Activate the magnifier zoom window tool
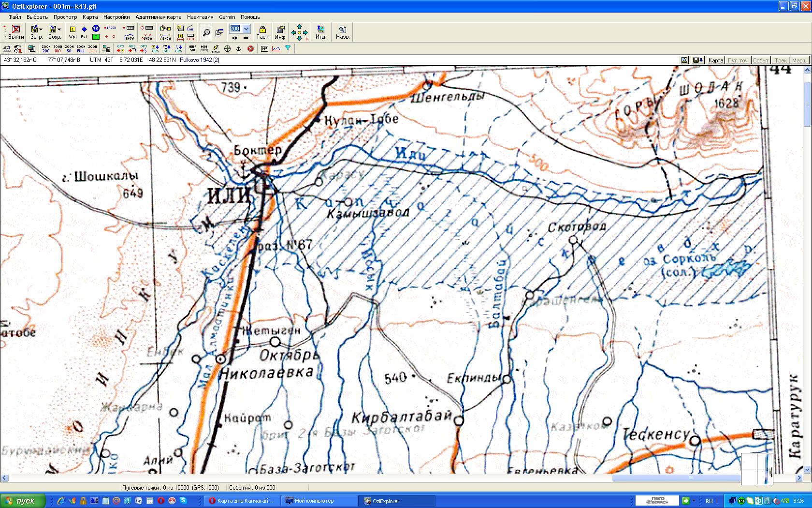 (206, 32)
